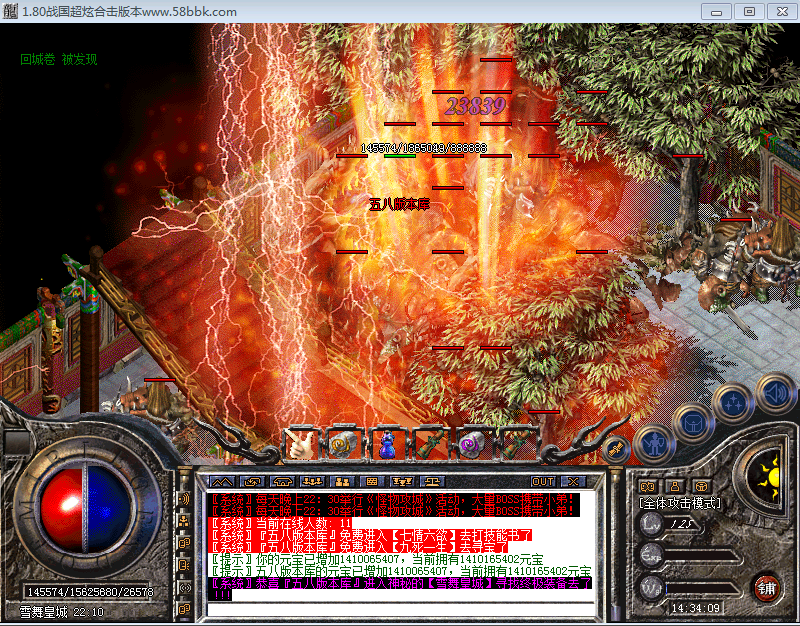Click the OUT button to log out
This screenshot has height=626, width=800.
(x=543, y=482)
